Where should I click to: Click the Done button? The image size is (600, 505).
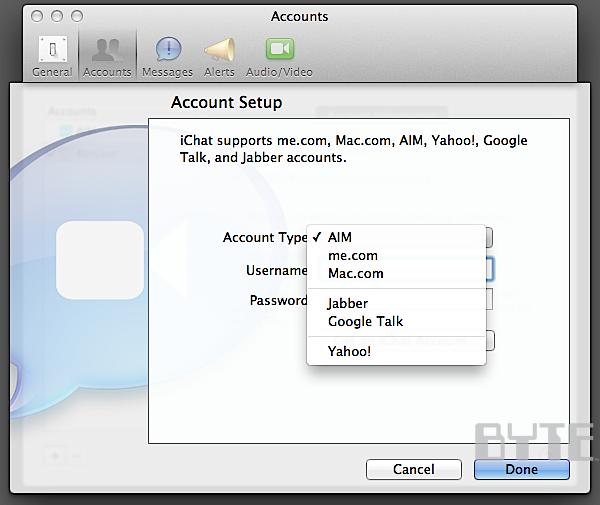tap(522, 469)
